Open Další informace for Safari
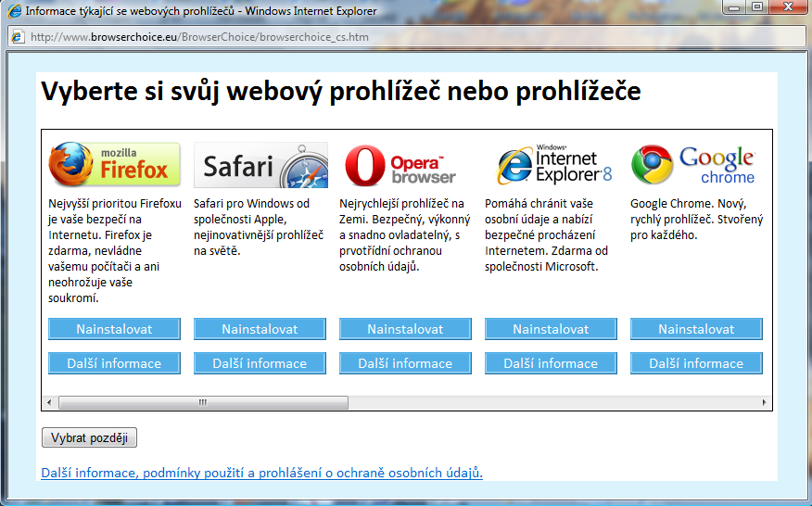Image resolution: width=812 pixels, height=506 pixels. pos(260,363)
